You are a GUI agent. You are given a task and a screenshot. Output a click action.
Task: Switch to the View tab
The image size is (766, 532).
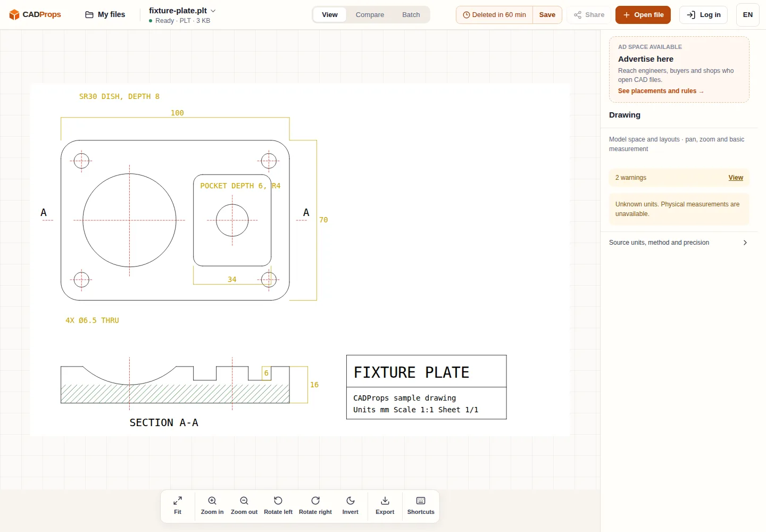pyautogui.click(x=330, y=15)
